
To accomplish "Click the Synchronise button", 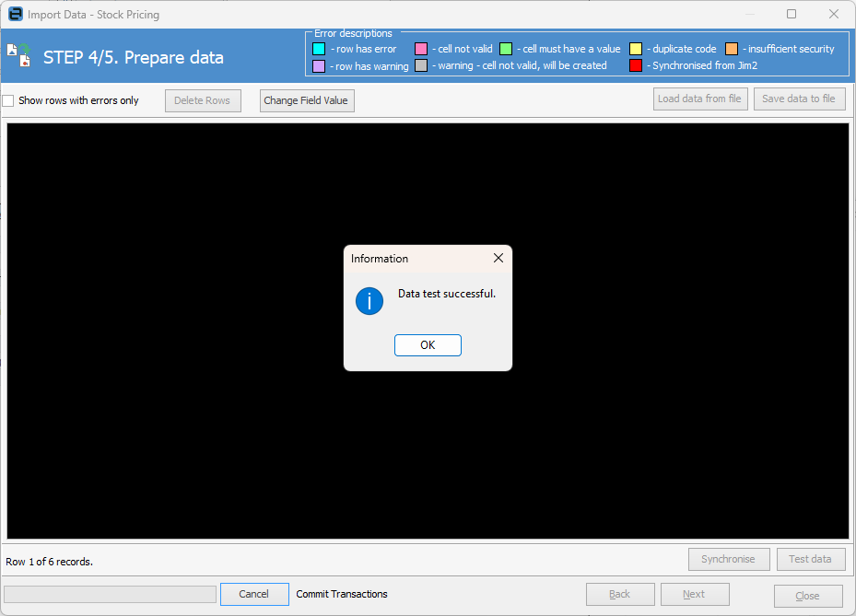I will coord(729,559).
